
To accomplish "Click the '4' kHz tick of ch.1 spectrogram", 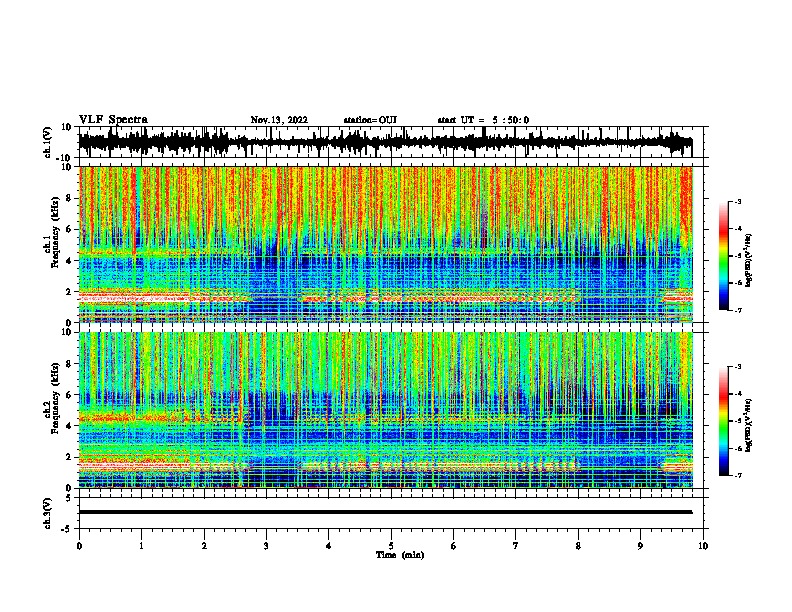I will pos(69,261).
